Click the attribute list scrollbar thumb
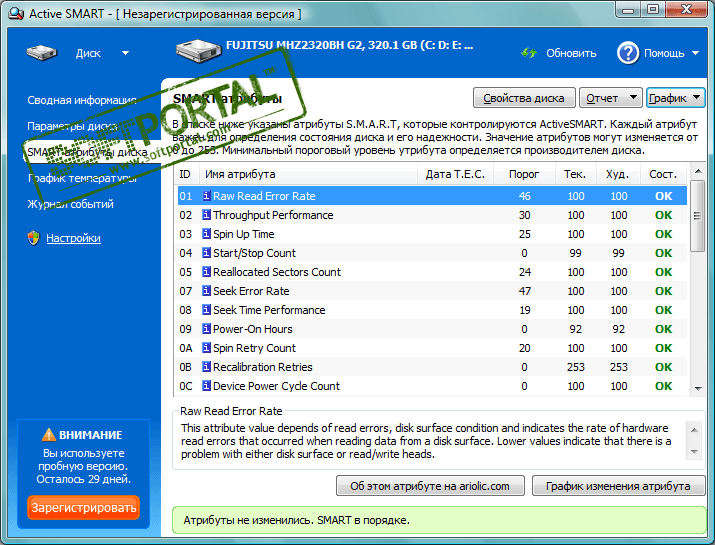 (697, 216)
